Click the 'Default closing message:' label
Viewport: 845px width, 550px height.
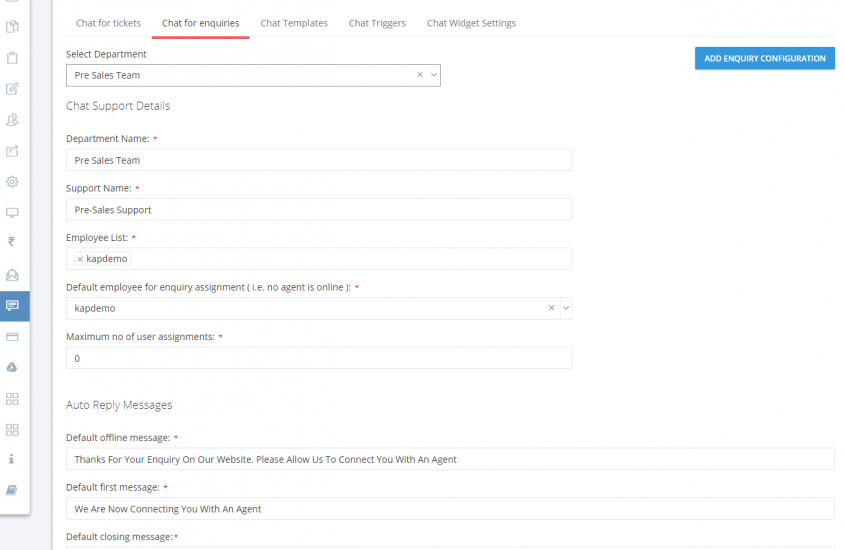[120, 537]
